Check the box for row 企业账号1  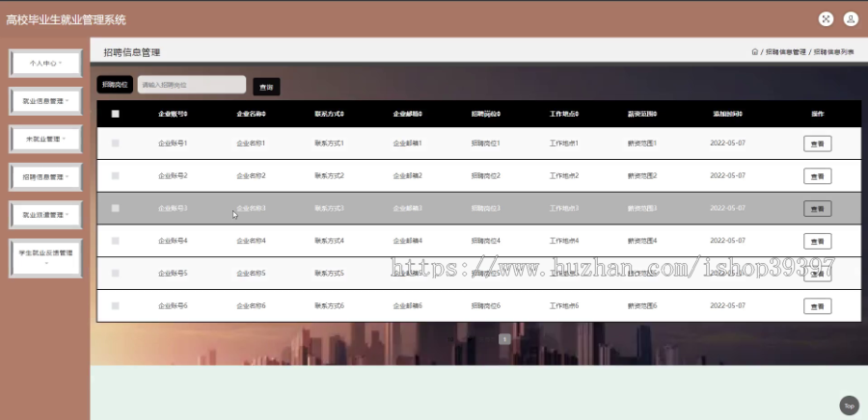click(115, 144)
